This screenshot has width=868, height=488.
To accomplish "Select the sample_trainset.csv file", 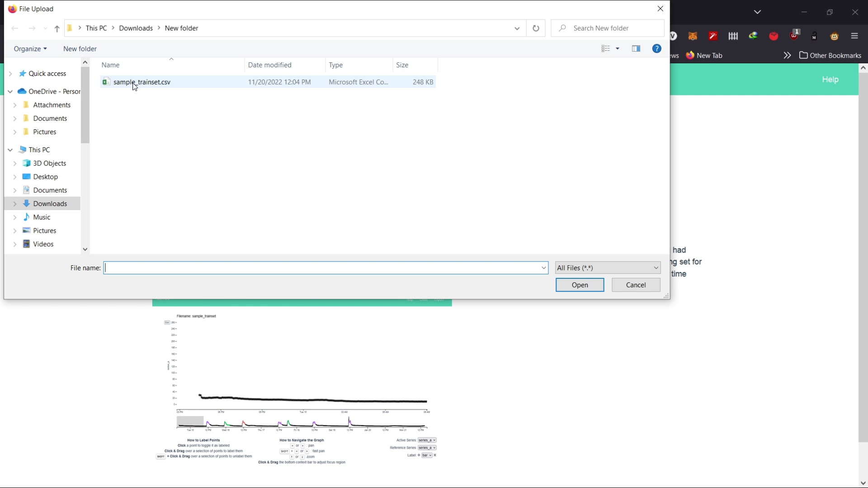I will (142, 82).
